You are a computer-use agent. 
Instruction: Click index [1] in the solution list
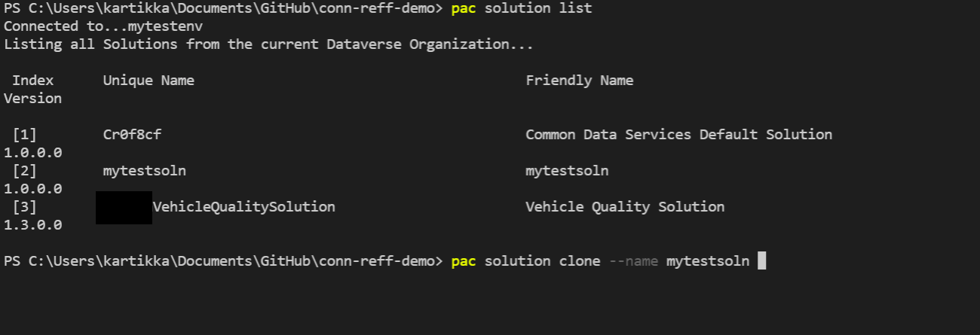coord(25,135)
